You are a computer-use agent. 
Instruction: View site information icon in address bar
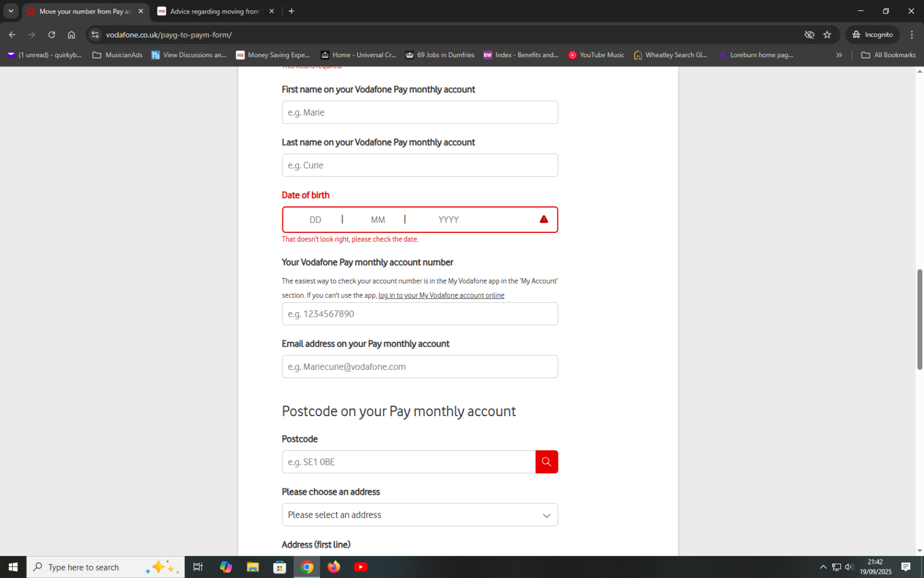pyautogui.click(x=95, y=35)
